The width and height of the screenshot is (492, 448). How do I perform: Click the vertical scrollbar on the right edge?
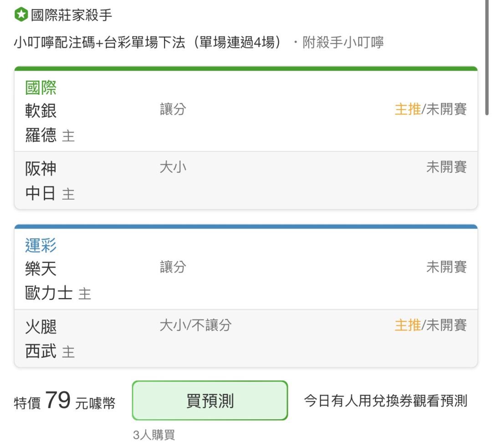(487, 57)
